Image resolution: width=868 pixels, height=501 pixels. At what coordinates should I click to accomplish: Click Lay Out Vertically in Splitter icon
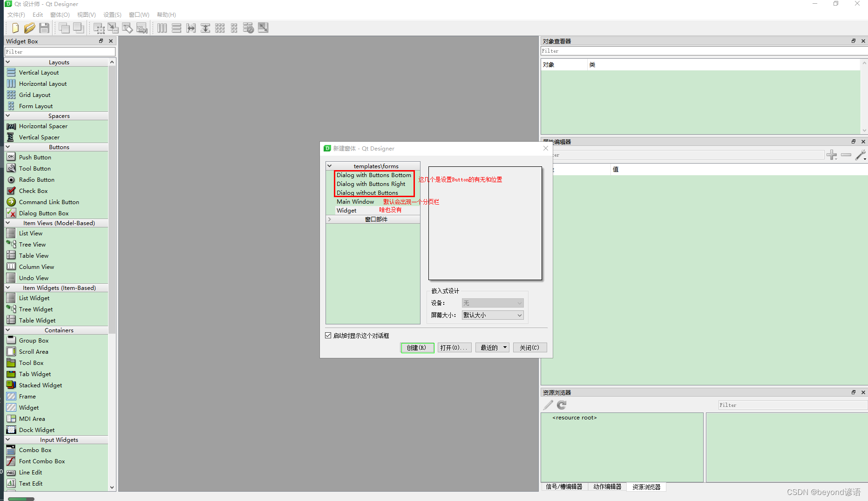pos(205,28)
